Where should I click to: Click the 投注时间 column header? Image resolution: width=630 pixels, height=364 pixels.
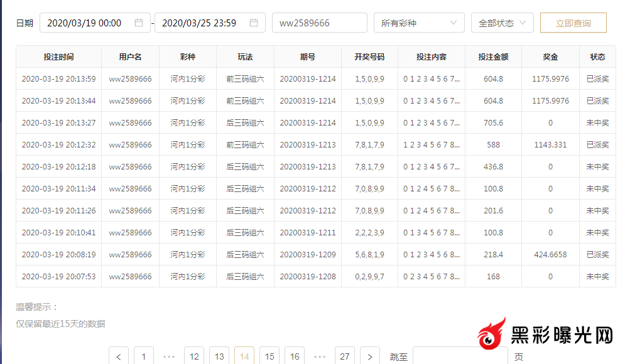click(x=58, y=57)
